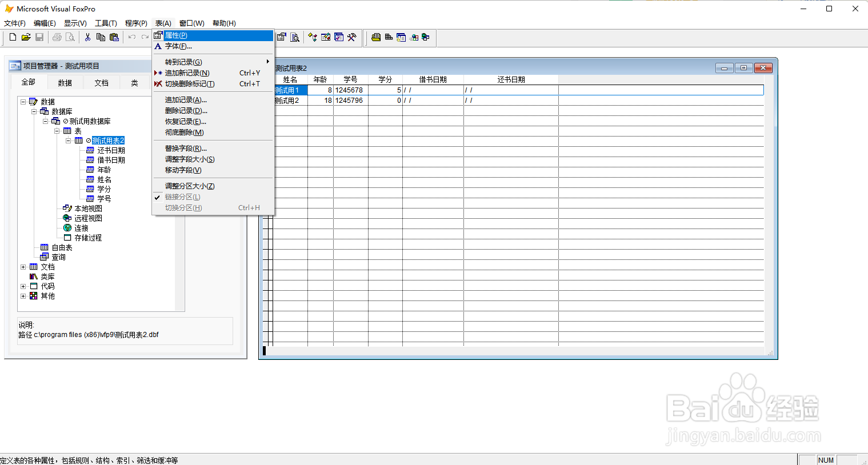Click the 借书日期 column header
Viewport: 868px width, 465px height.
433,80
